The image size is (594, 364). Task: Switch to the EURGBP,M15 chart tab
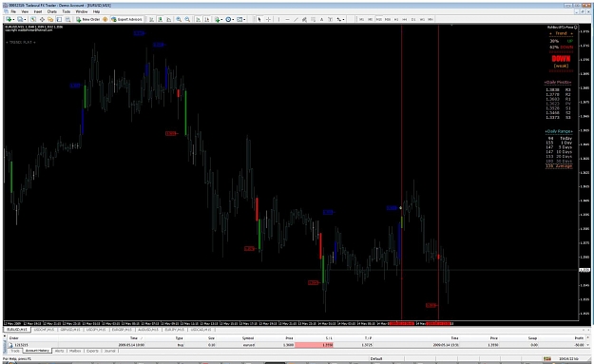point(122,330)
